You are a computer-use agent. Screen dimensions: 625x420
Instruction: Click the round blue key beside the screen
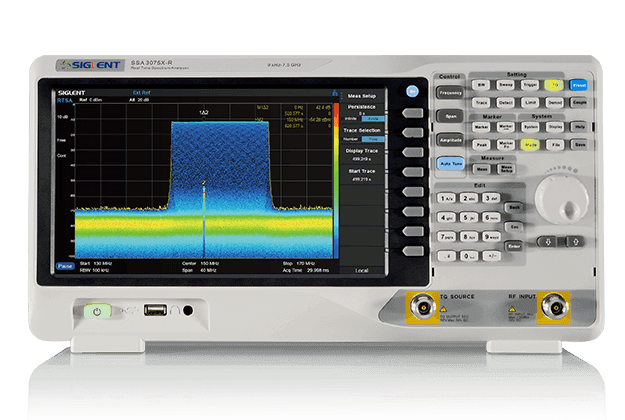pos(413,91)
